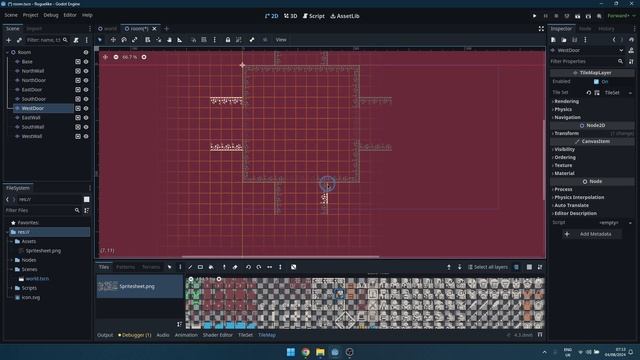This screenshot has width=640, height=360.
Task: Run the project with the play icon
Action: [534, 16]
